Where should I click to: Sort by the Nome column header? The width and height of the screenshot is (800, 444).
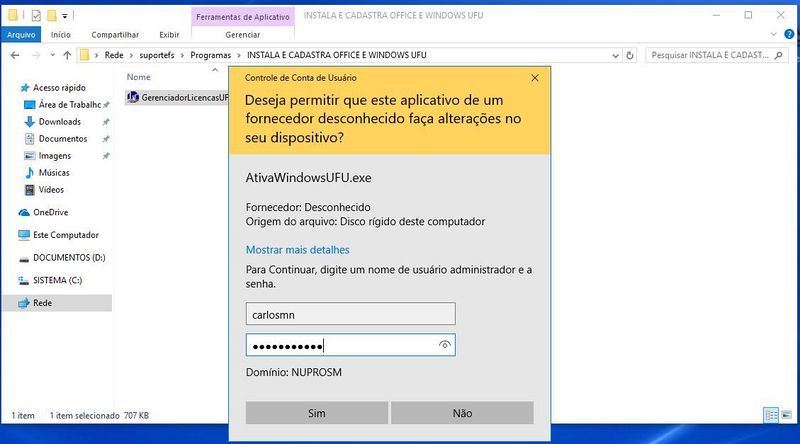138,77
